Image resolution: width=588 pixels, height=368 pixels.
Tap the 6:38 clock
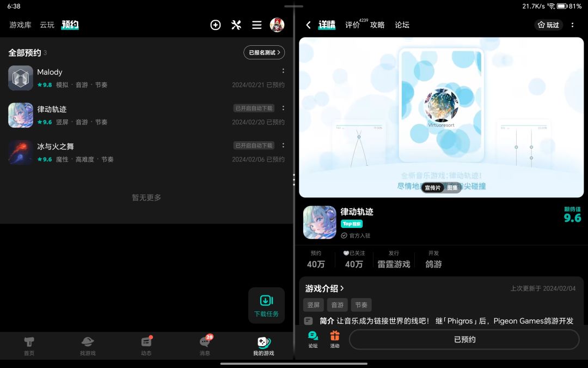(x=14, y=6)
